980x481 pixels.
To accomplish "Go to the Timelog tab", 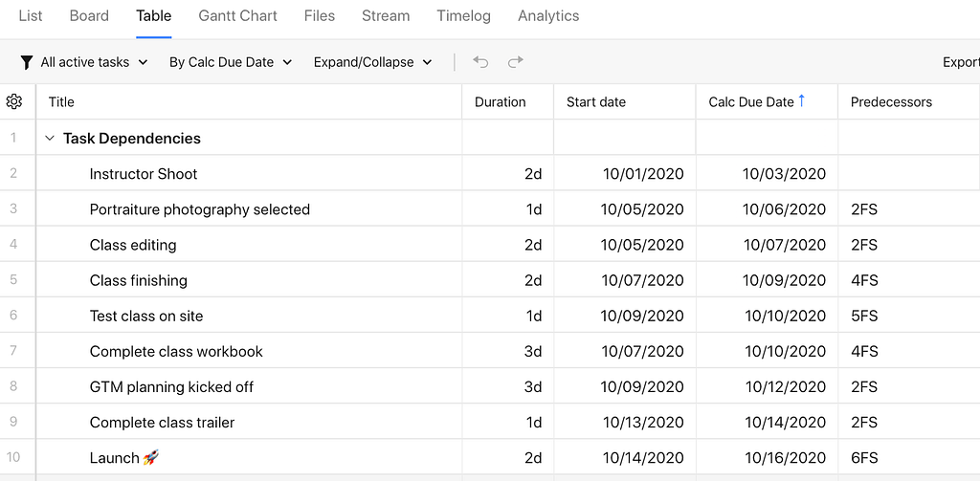I will [463, 16].
